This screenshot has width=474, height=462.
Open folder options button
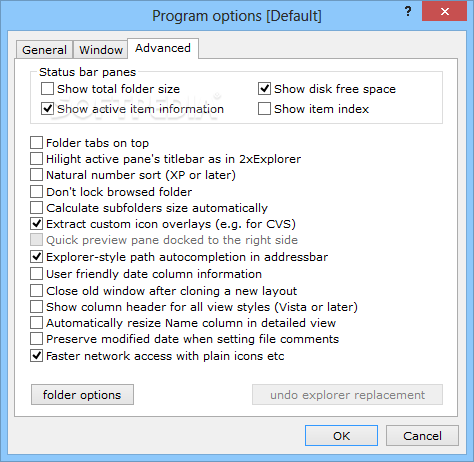[82, 395]
